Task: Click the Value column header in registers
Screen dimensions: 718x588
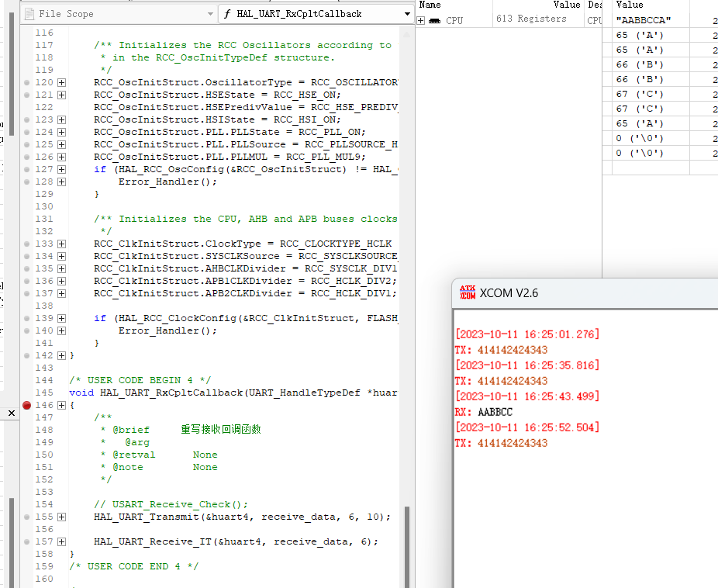Action: [567, 5]
